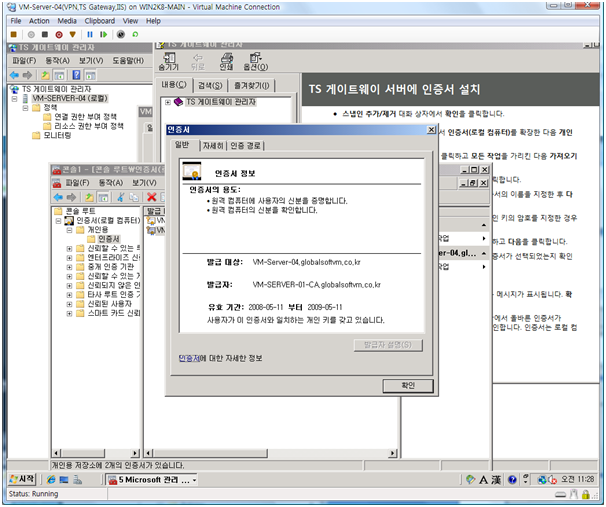Screen dimensions: 606x507
Task: Click the 인쇄 (Print) icon in help window
Action: (x=226, y=62)
